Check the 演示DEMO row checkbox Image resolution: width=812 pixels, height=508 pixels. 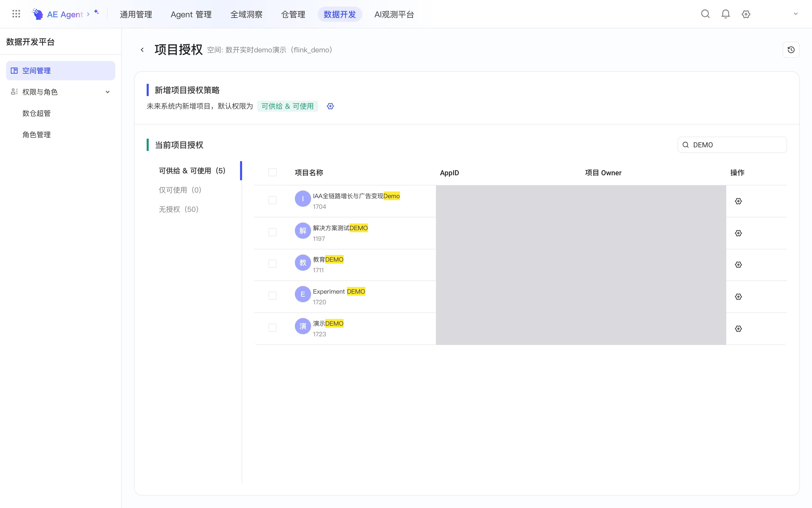point(273,328)
